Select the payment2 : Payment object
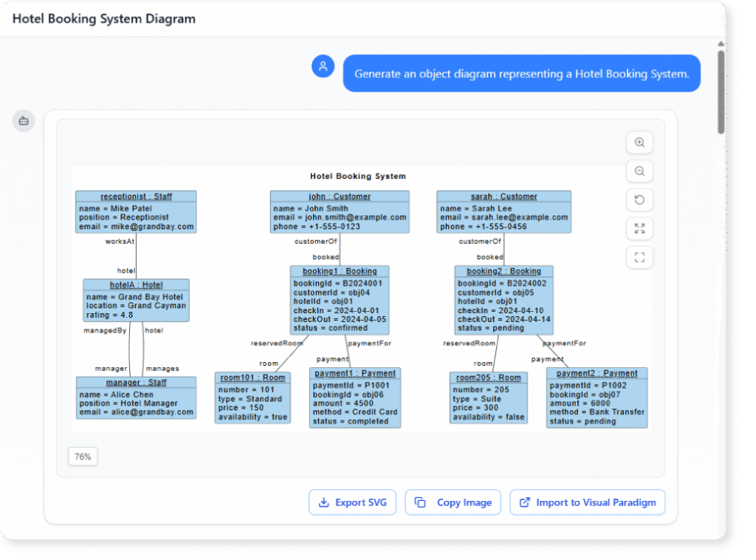The height and width of the screenshot is (560, 756). coord(597,397)
